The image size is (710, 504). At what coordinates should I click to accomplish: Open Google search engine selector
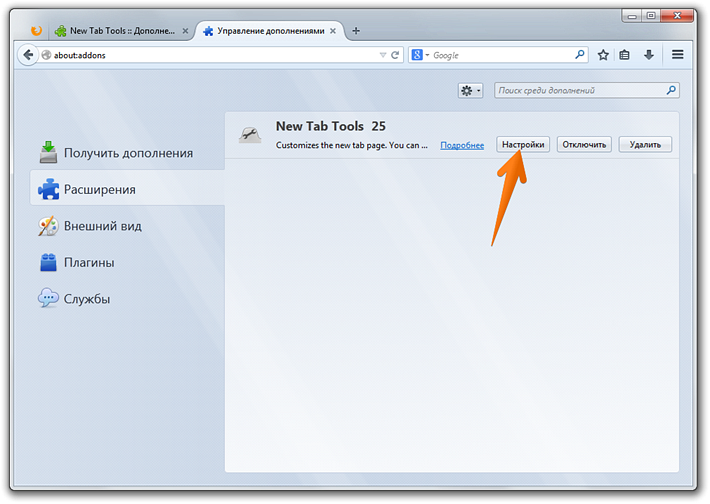pos(420,55)
